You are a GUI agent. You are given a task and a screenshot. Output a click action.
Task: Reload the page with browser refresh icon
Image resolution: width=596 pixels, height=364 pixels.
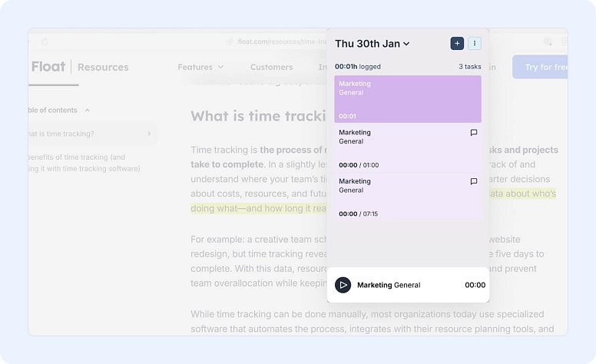45,41
